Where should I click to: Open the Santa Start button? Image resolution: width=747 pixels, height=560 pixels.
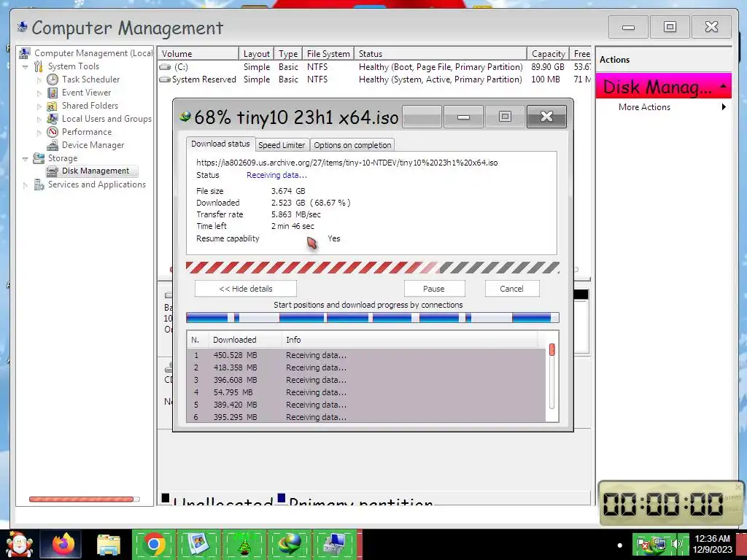point(19,545)
